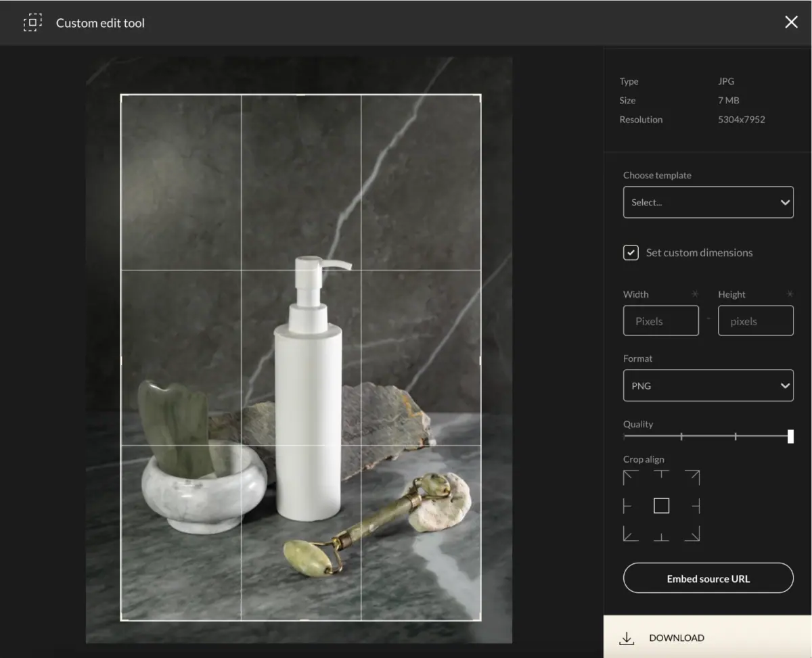Select top-left crop align icon
812x658 pixels.
[x=631, y=477]
